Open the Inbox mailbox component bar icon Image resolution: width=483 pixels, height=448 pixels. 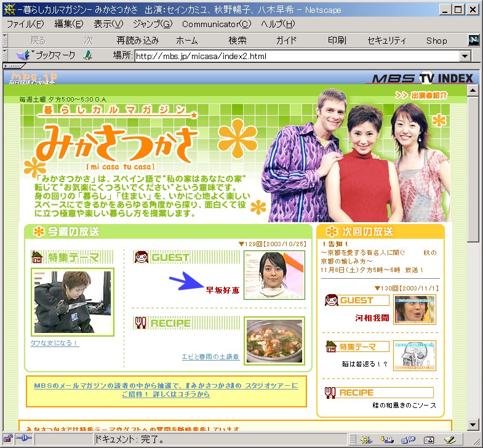click(x=387, y=439)
